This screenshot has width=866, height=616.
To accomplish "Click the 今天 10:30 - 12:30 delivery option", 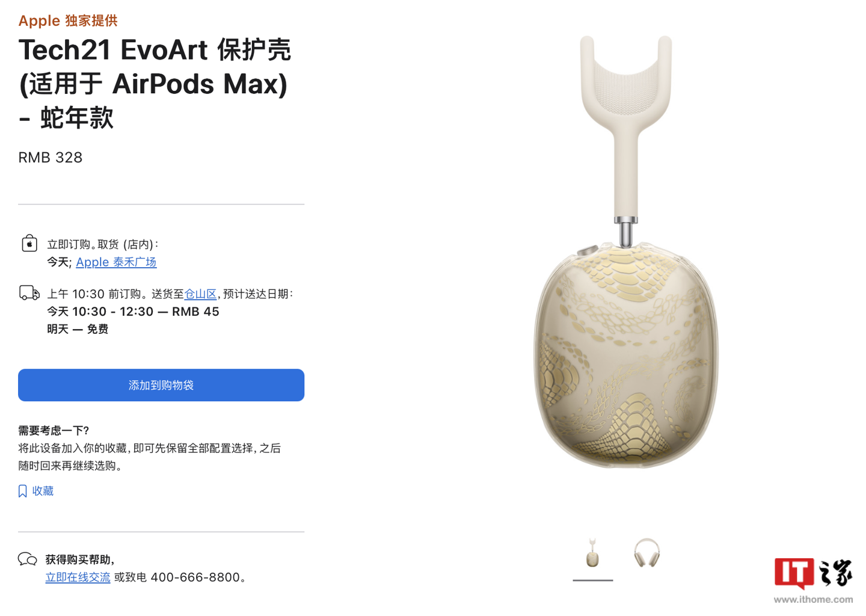I will click(134, 312).
